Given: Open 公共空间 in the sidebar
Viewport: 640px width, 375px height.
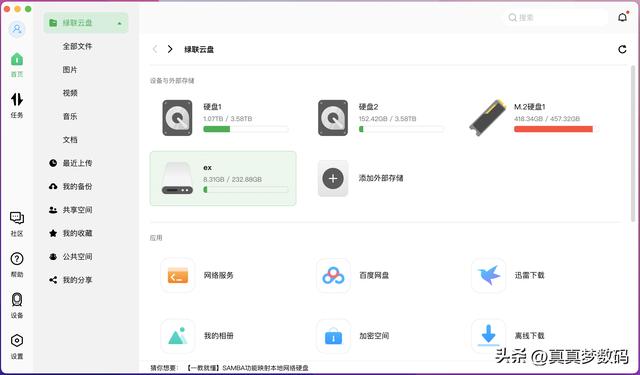Looking at the screenshot, I should 71,257.
